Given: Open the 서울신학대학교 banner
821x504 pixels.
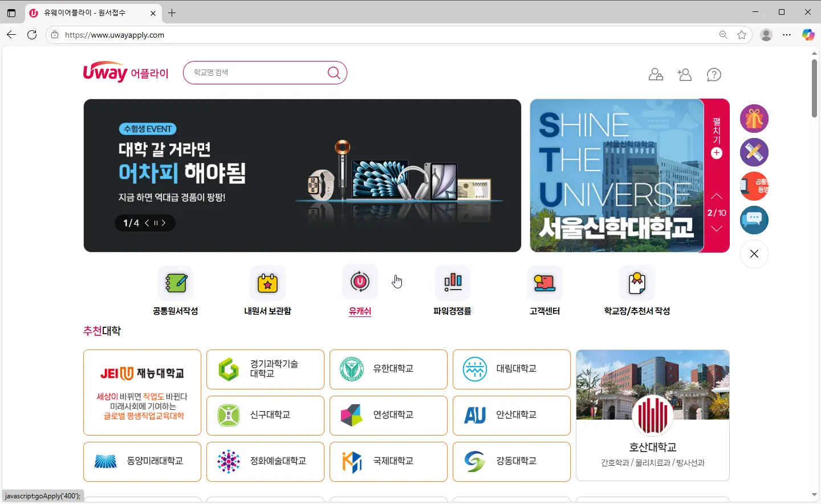Looking at the screenshot, I should 617,176.
